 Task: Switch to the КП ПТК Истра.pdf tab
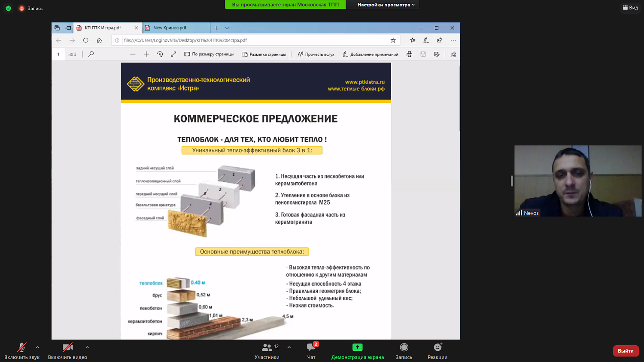tap(103, 28)
